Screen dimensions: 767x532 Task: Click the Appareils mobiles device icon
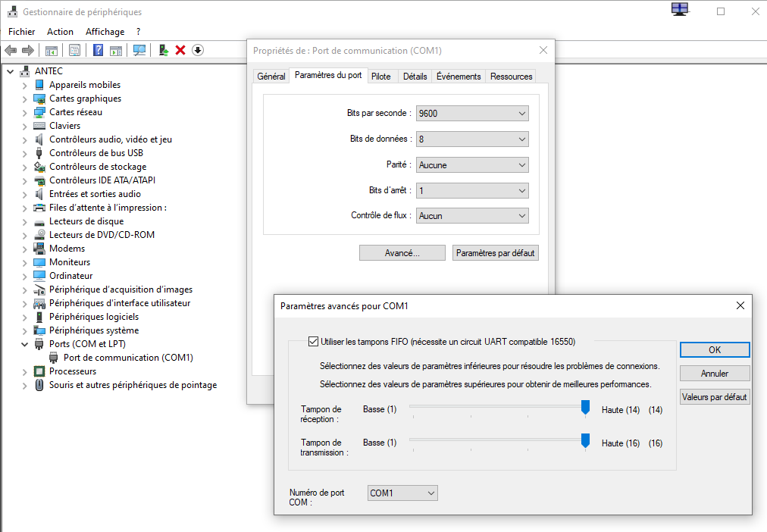[x=39, y=85]
